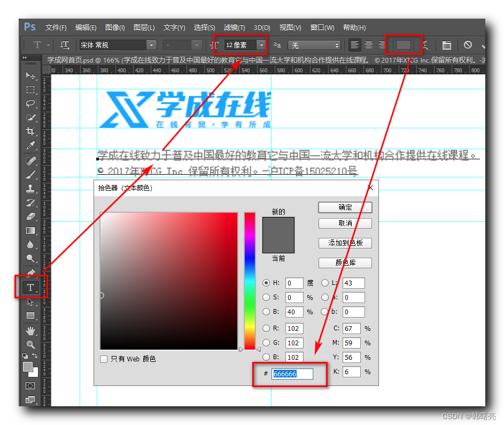
Task: Open the anti-aliasing method dropdown
Action: pos(314,45)
